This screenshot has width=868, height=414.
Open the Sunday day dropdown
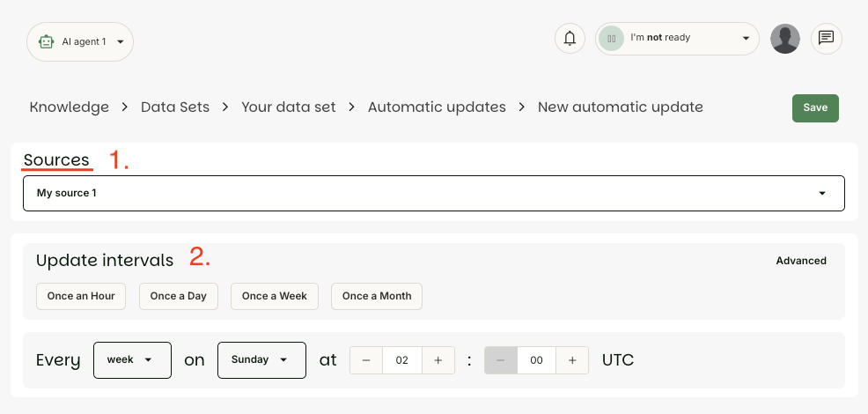(x=261, y=360)
